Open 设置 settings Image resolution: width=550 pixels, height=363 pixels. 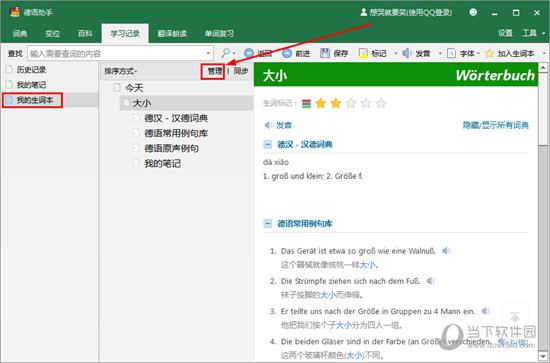pyautogui.click(x=505, y=33)
